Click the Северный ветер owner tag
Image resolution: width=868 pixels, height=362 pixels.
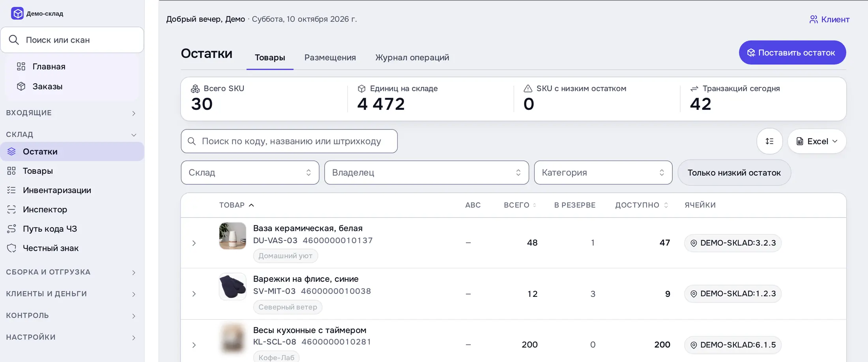coord(288,307)
